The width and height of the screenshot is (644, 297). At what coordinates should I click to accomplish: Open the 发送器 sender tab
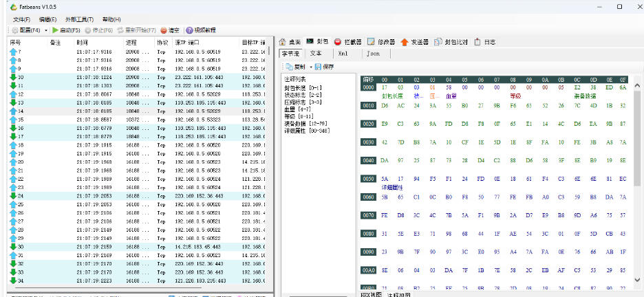coord(415,42)
